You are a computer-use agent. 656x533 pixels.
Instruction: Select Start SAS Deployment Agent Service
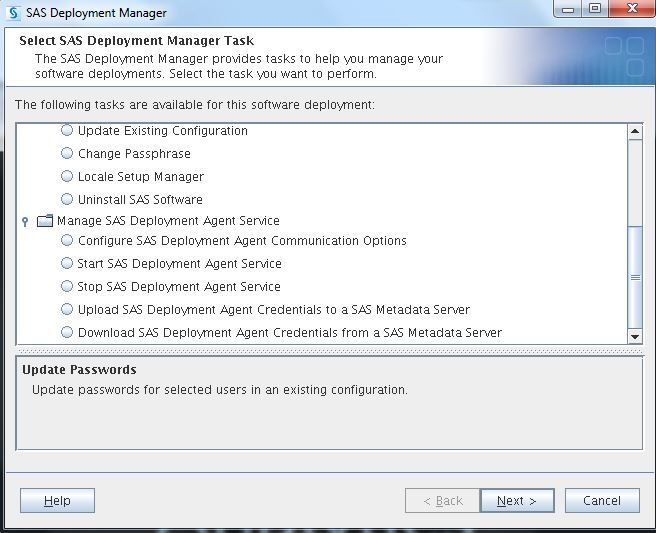tap(67, 264)
